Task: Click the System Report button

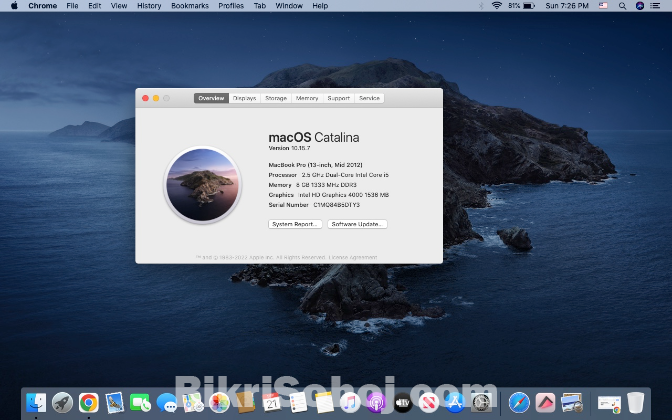Action: [295, 224]
